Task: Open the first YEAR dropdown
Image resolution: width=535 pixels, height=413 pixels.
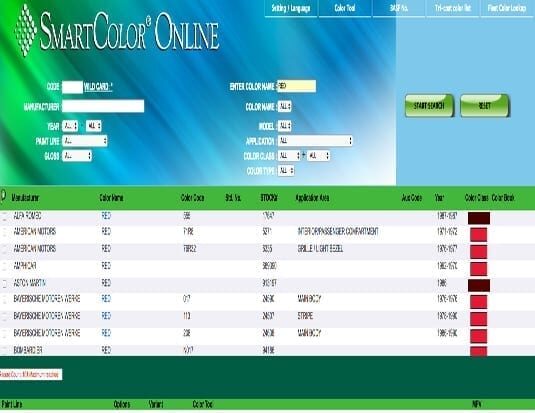Action: tap(70, 126)
